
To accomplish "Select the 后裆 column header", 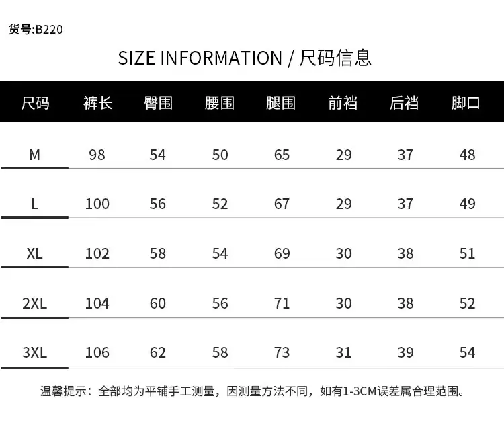I will coord(404,104).
